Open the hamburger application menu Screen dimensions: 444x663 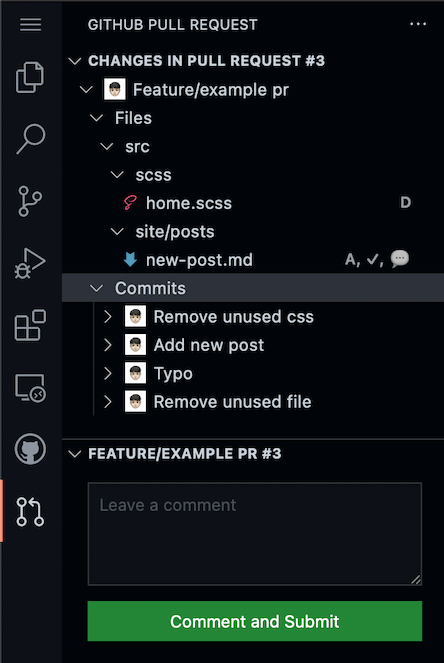tap(30, 25)
